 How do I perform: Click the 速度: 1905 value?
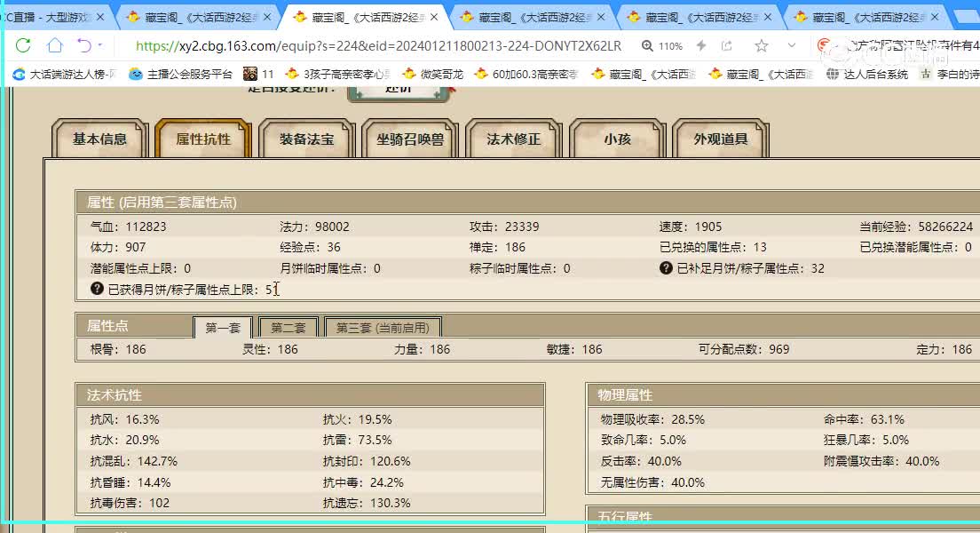tap(690, 227)
